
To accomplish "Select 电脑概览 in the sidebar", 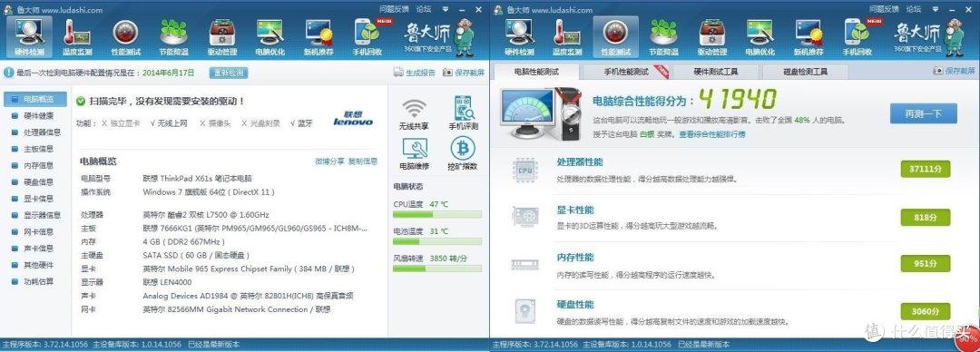I will click(35, 99).
